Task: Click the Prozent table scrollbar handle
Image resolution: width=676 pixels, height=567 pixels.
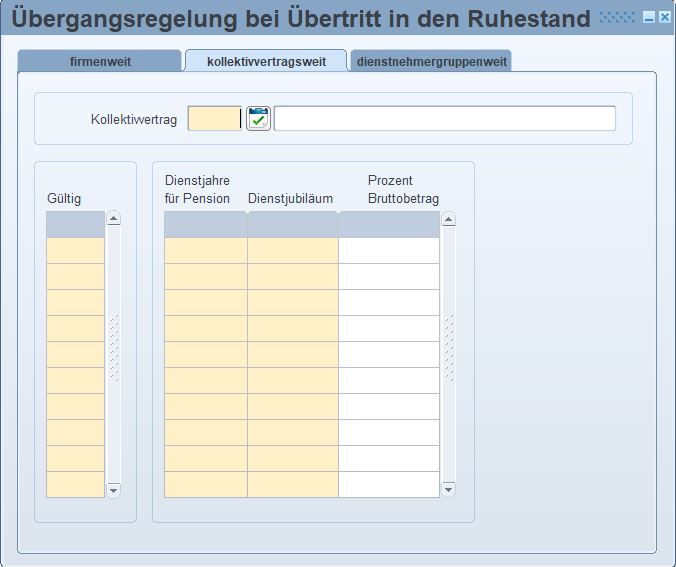Action: pos(448,348)
